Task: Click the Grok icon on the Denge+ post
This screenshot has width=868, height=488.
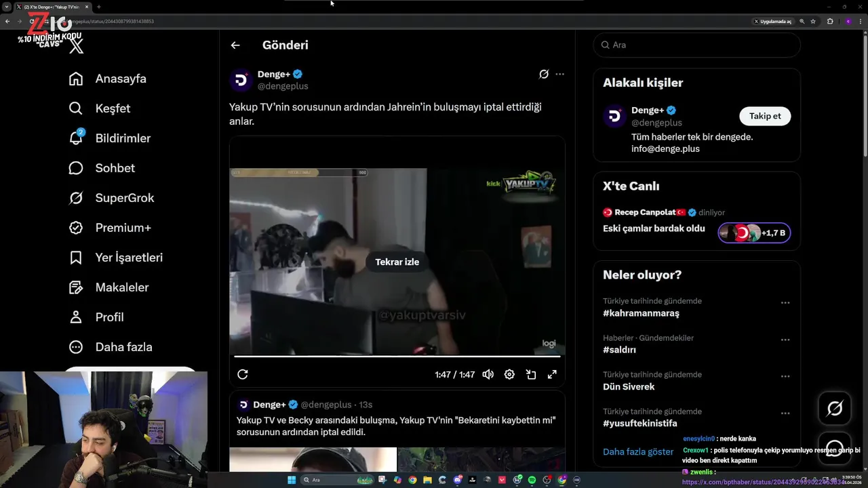Action: coord(544,74)
